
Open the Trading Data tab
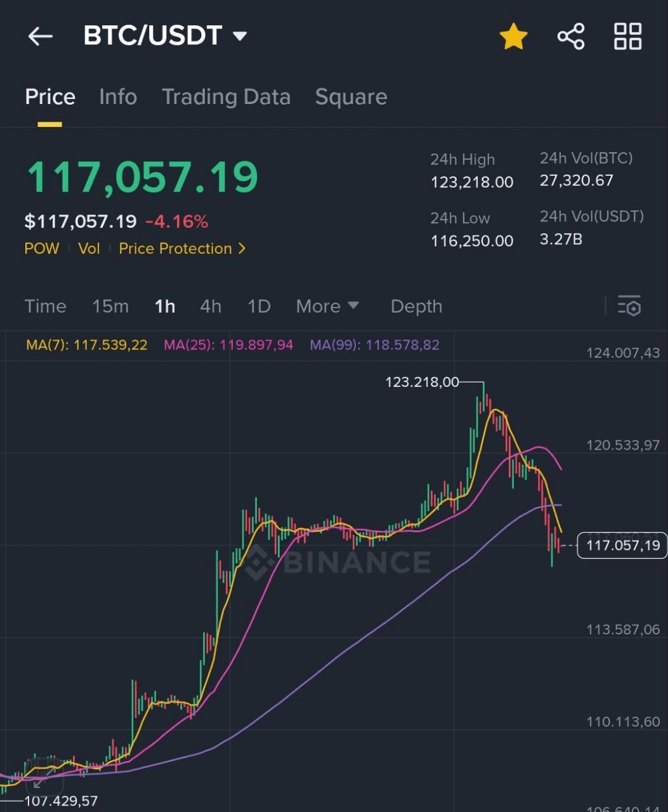(226, 97)
